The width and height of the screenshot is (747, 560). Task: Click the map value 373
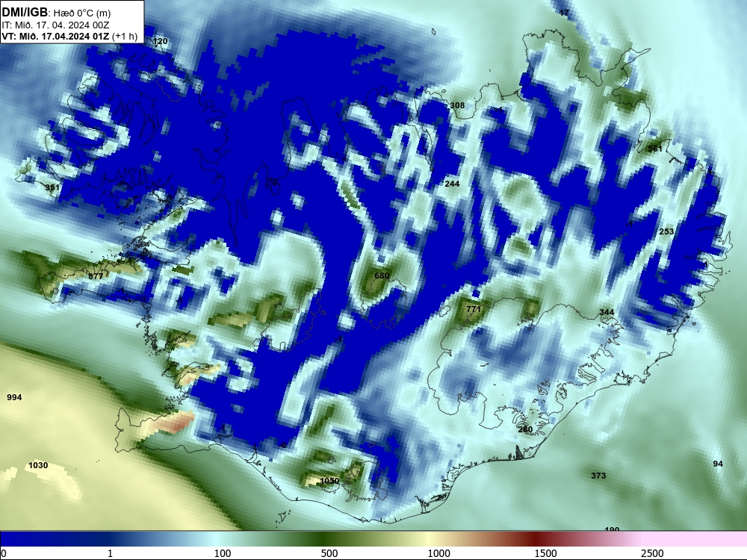point(598,475)
